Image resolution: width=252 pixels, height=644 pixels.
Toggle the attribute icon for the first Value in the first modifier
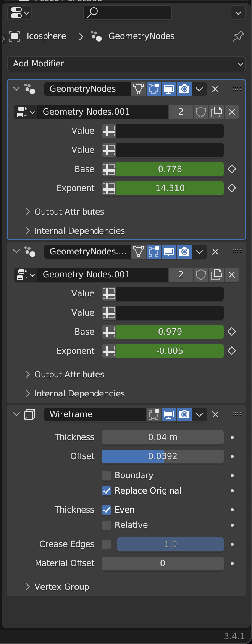pyautogui.click(x=109, y=131)
